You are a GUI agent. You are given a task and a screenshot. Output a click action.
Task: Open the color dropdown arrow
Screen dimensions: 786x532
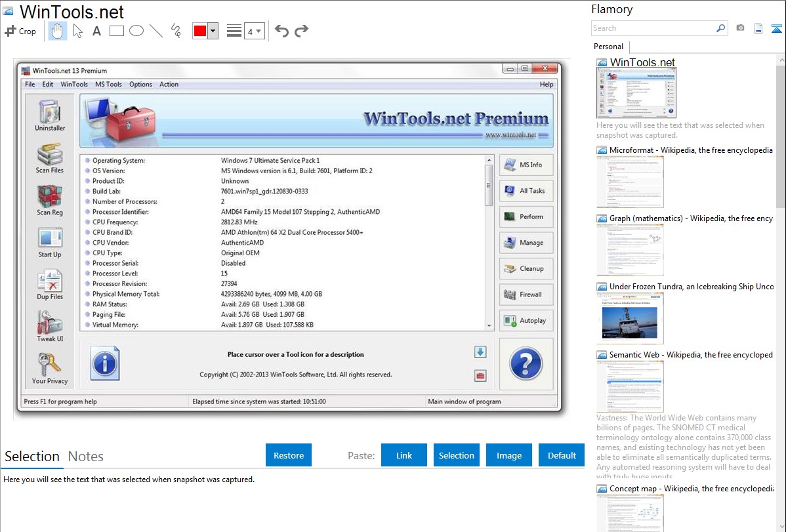[213, 31]
